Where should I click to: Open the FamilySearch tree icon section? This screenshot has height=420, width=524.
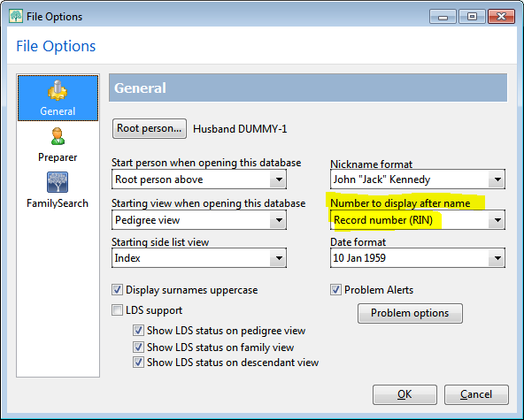pyautogui.click(x=58, y=182)
